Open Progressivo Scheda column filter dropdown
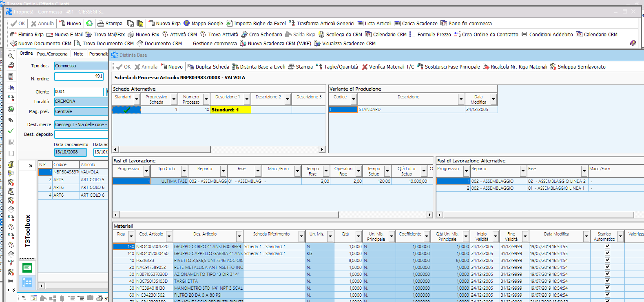Viewport: 644px width, 302px height. 174,99
